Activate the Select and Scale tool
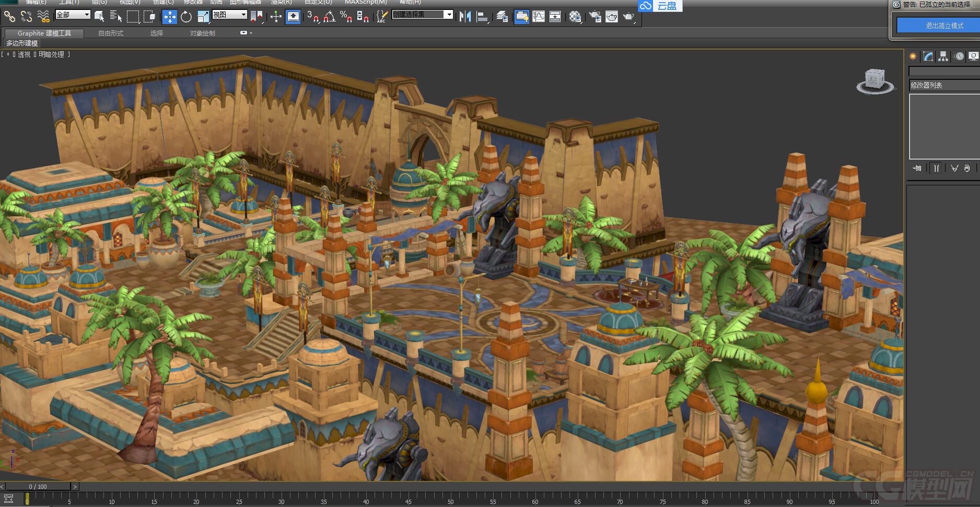Image resolution: width=980 pixels, height=507 pixels. click(203, 17)
